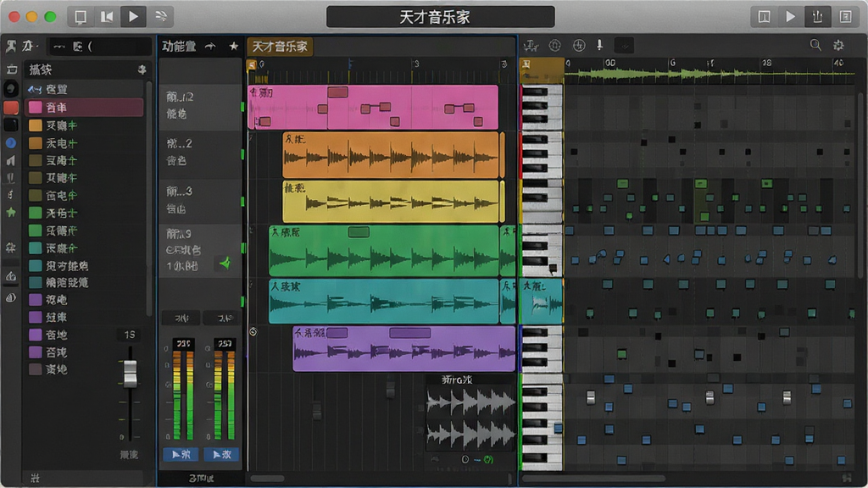The image size is (868, 488).
Task: Click the right dark button above the meters
Action: pyautogui.click(x=222, y=319)
